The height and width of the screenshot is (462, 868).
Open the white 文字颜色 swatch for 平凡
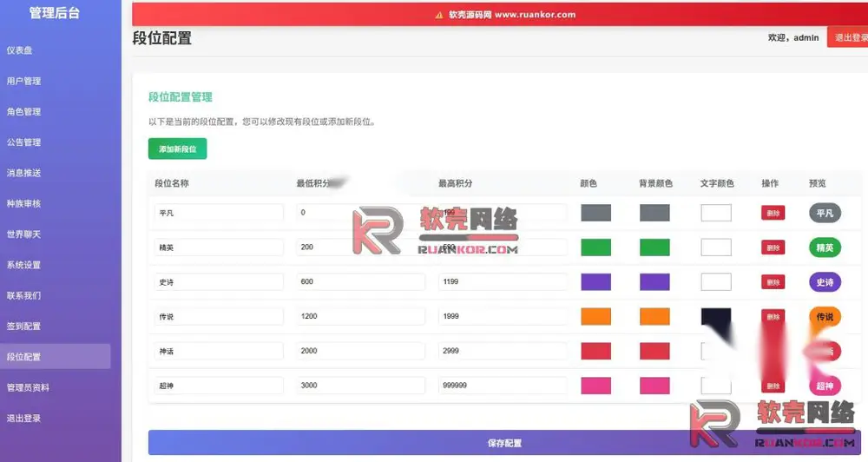coord(716,213)
